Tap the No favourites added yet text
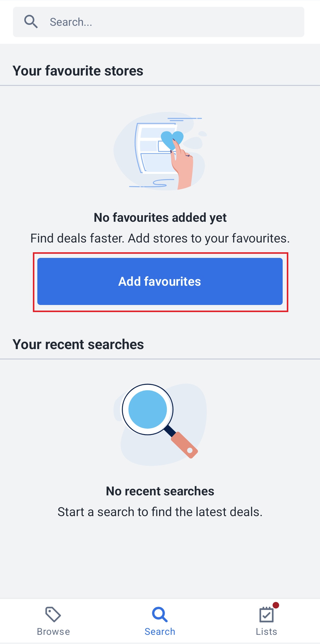This screenshot has width=320, height=644. coord(160,218)
